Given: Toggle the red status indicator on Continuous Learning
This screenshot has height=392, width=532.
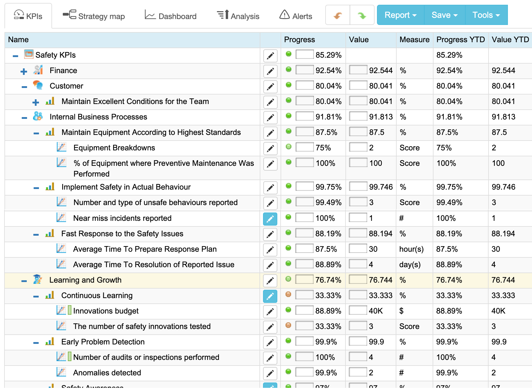Looking at the screenshot, I should [288, 295].
